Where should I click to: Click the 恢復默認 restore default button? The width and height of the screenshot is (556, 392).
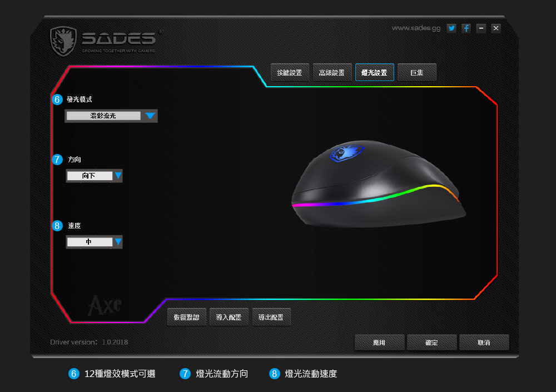[186, 317]
